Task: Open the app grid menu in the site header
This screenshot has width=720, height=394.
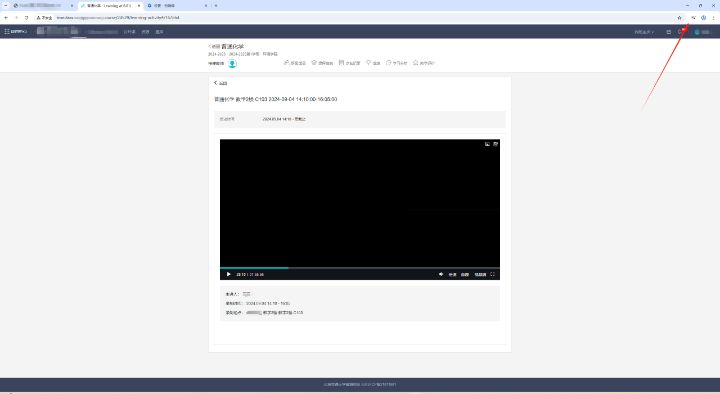Action: point(7,32)
